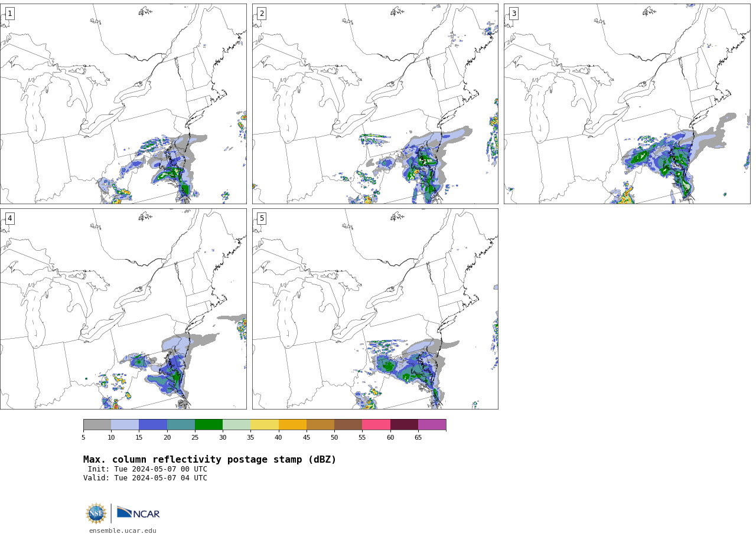
Task: Click the colorbar tick label 35
Action: coord(250,437)
